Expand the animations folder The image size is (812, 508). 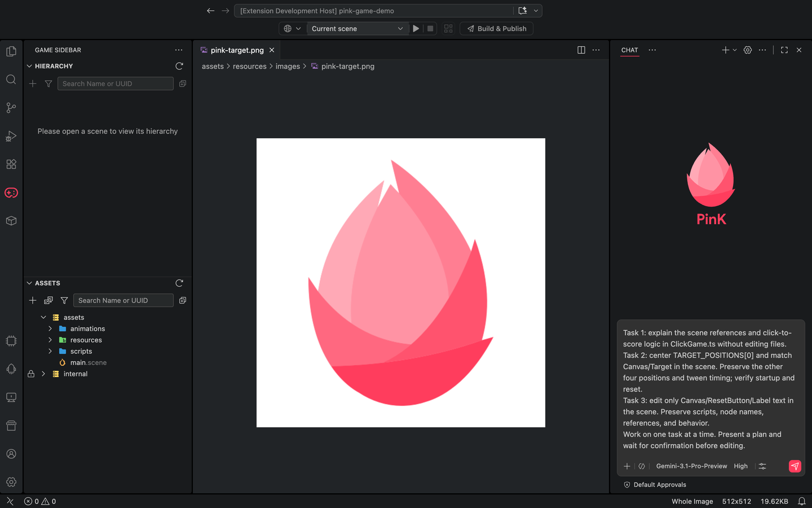click(x=50, y=329)
